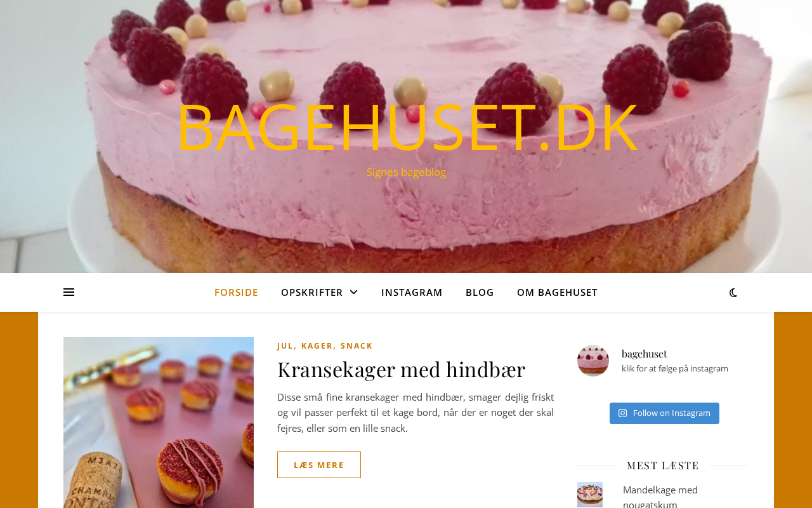This screenshot has width=812, height=508.
Task: Open the Instagram menu item
Action: [412, 292]
